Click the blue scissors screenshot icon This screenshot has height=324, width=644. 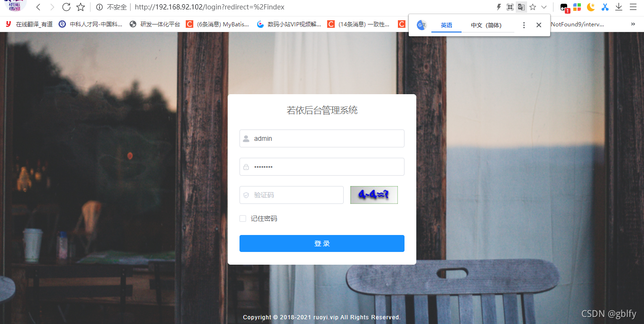pyautogui.click(x=605, y=7)
